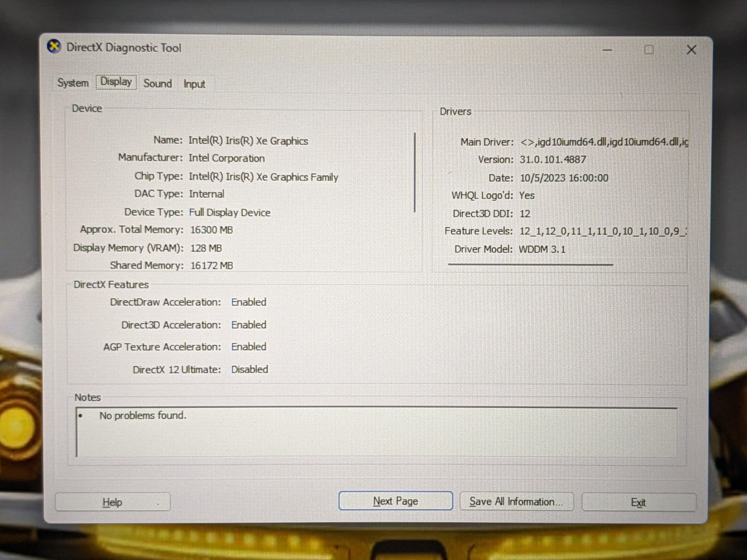The height and width of the screenshot is (560, 747).
Task: Minimize the DirectX Diagnostic Tool window
Action: click(x=607, y=50)
